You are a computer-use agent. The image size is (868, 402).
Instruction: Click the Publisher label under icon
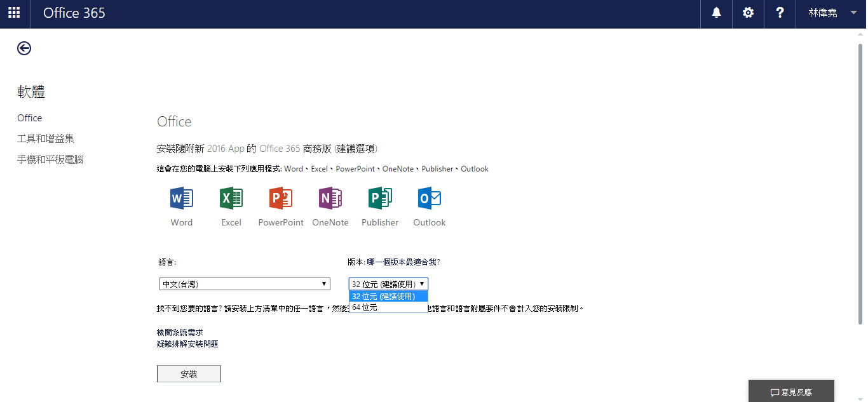coord(380,222)
